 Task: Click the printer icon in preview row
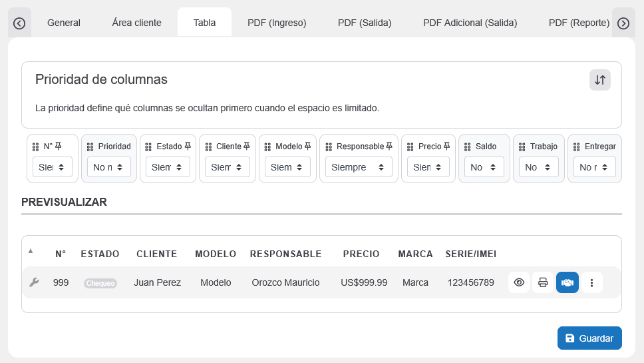[543, 282]
